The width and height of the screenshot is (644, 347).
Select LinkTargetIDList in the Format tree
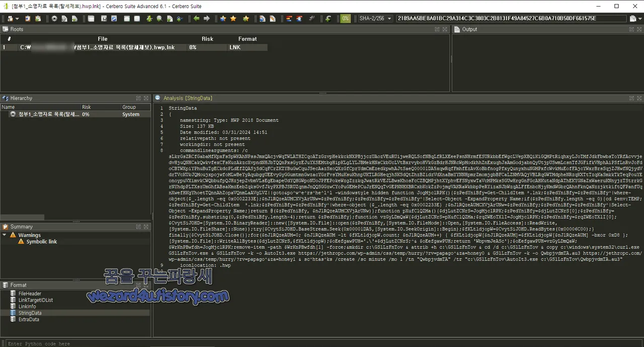(35, 300)
